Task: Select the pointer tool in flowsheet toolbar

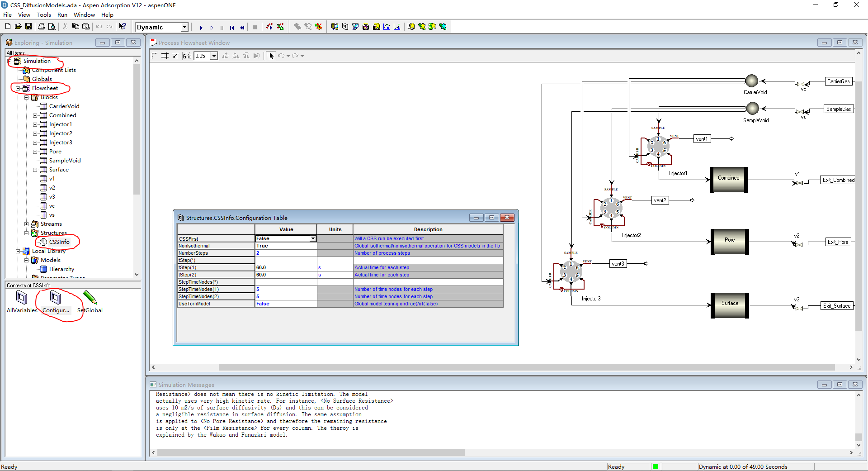Action: pyautogui.click(x=271, y=56)
